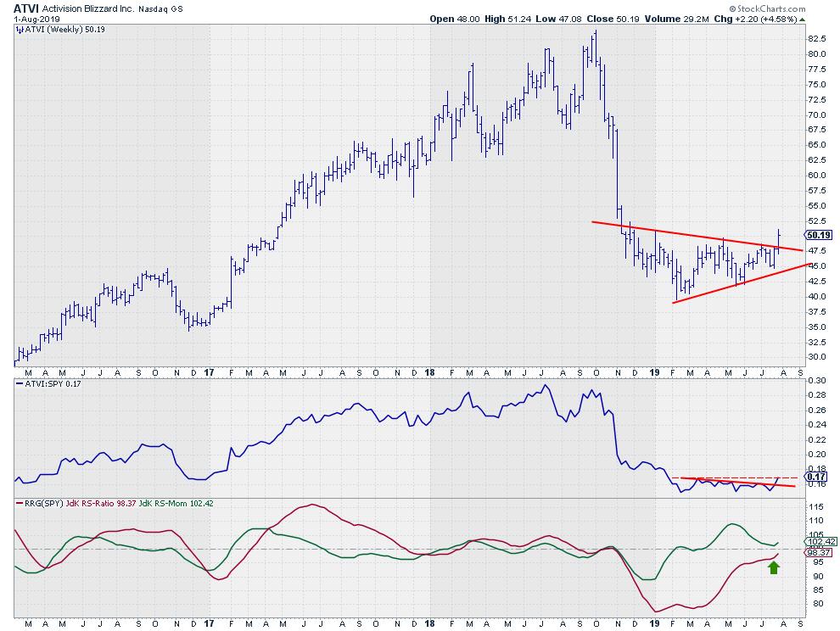Click the 115 RRG axis label
The image size is (840, 631).
pyautogui.click(x=816, y=506)
